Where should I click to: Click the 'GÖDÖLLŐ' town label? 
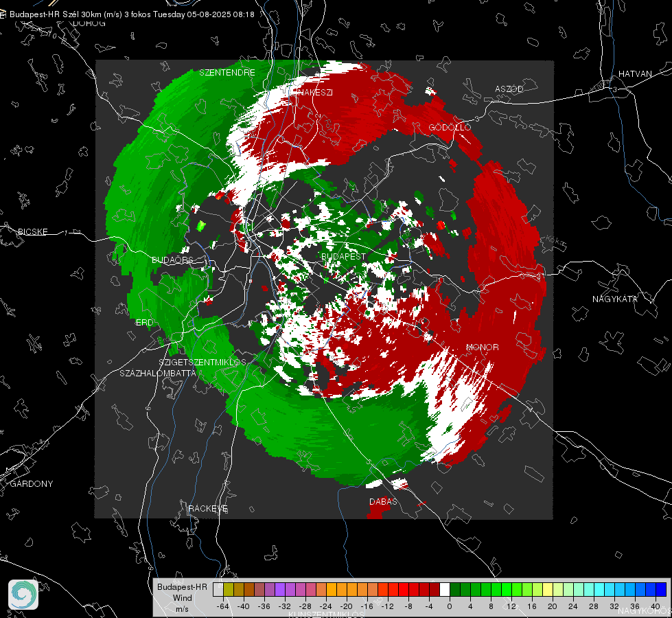(x=450, y=127)
